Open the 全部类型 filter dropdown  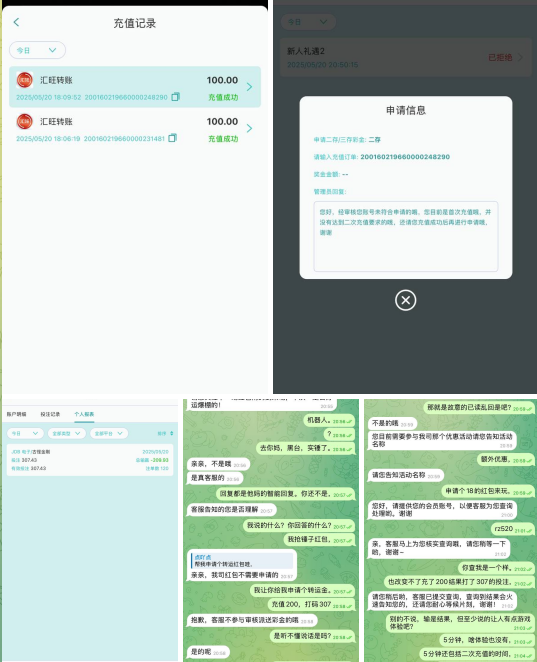coord(67,433)
